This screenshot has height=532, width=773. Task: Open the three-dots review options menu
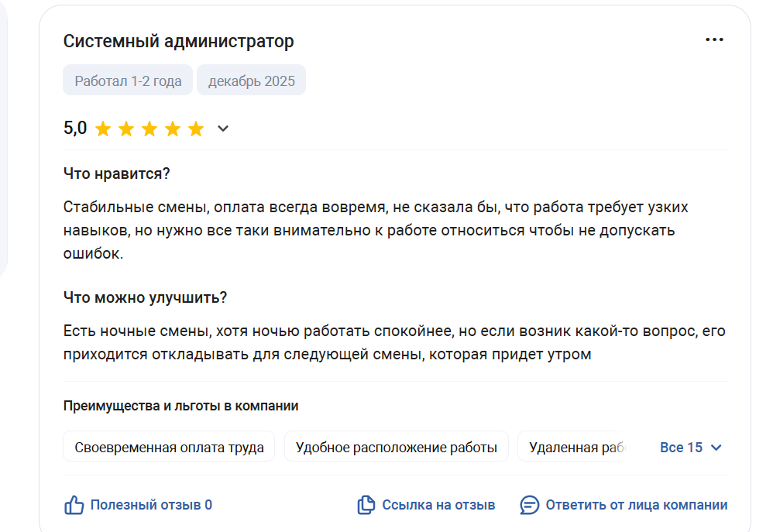[x=713, y=40]
